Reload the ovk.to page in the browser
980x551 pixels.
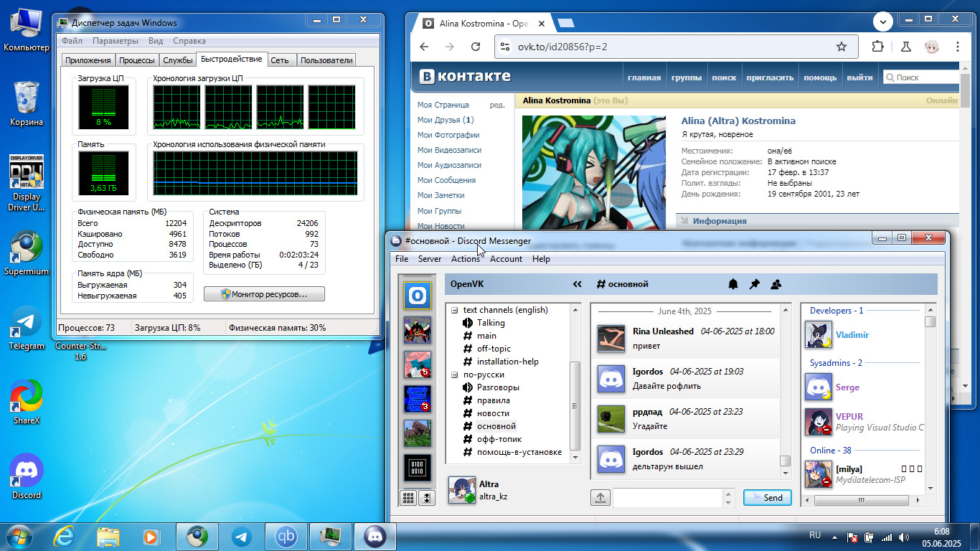click(x=475, y=47)
